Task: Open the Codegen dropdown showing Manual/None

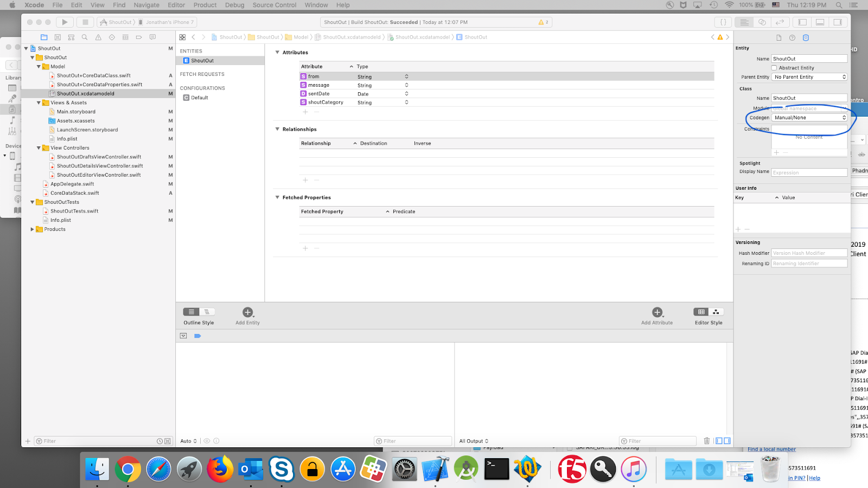Action: pyautogui.click(x=809, y=118)
